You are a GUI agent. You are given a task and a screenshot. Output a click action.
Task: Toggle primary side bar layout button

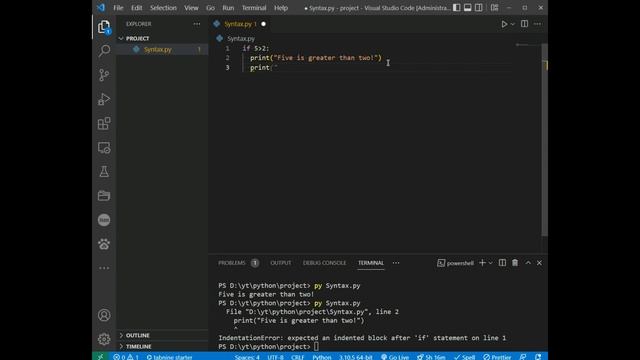(x=457, y=8)
